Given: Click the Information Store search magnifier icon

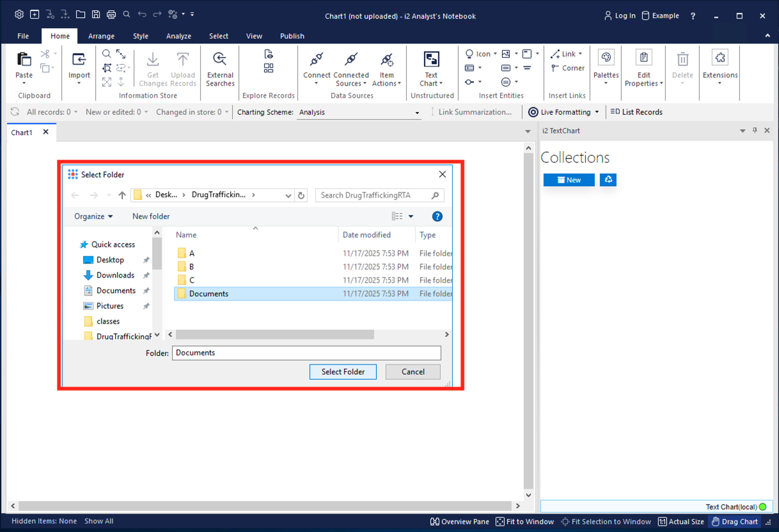Looking at the screenshot, I should tap(107, 54).
